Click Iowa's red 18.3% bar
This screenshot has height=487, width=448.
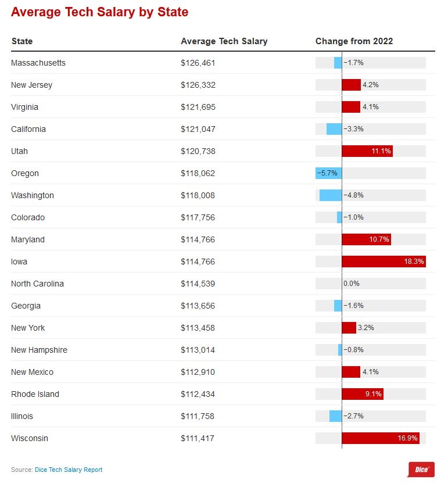384,262
